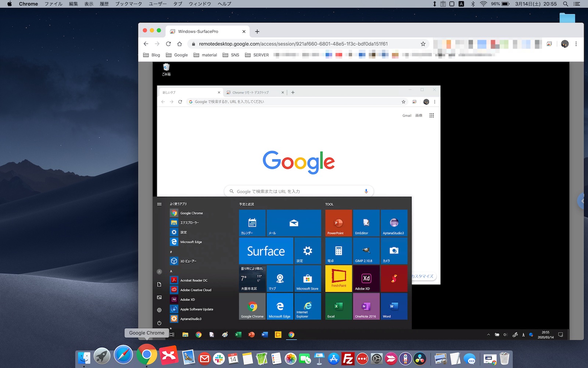The height and width of the screenshot is (368, 588).
Task: Open the Mac Chrome three-dot menu
Action: click(x=576, y=44)
